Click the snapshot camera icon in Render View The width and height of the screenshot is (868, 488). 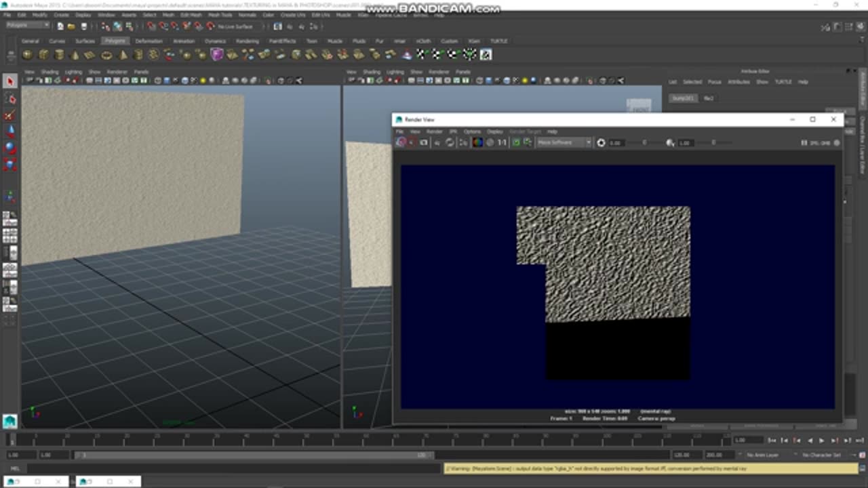(424, 142)
